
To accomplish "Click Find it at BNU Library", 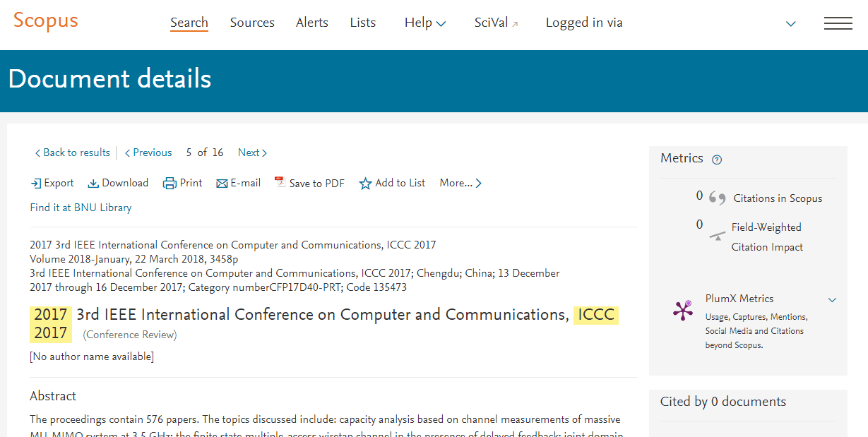I will [x=81, y=208].
